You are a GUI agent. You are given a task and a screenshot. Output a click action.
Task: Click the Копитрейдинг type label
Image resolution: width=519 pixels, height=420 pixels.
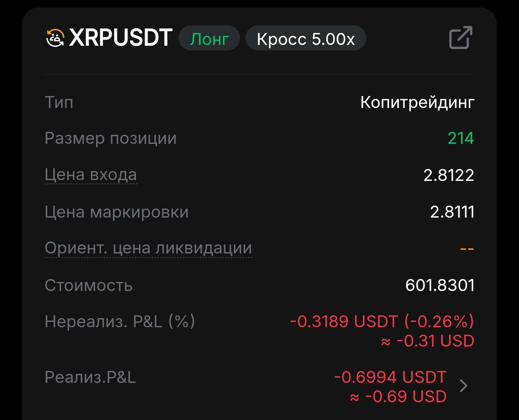click(x=417, y=103)
